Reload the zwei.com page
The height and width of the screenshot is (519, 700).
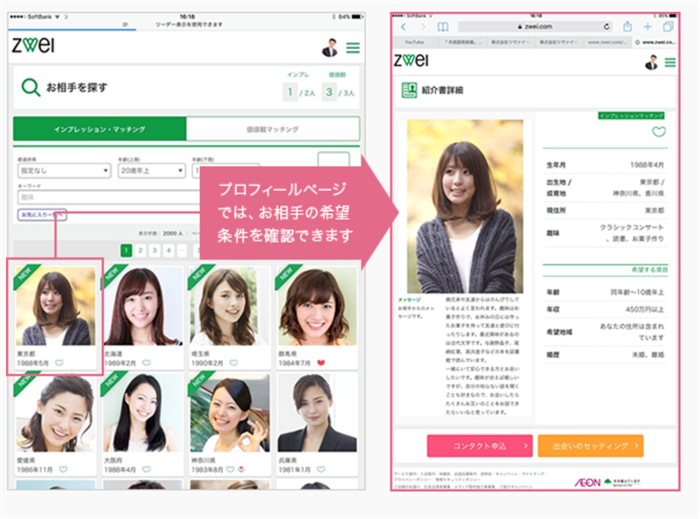(606, 27)
